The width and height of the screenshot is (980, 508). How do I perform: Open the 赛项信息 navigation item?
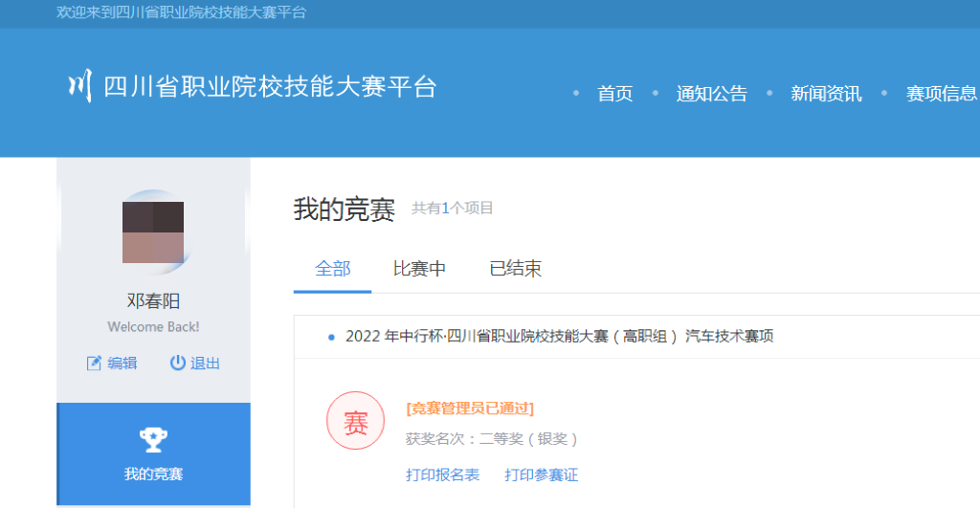942,94
